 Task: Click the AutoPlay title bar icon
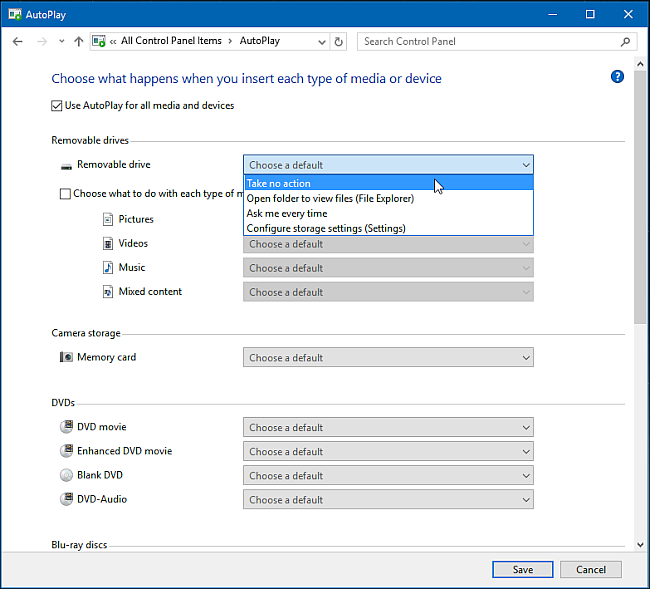click(x=15, y=15)
